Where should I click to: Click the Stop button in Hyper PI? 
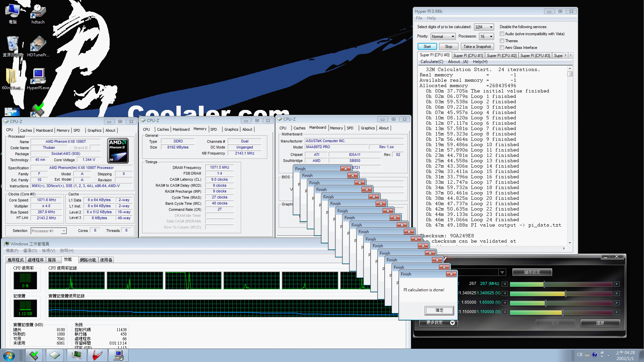pos(448,47)
